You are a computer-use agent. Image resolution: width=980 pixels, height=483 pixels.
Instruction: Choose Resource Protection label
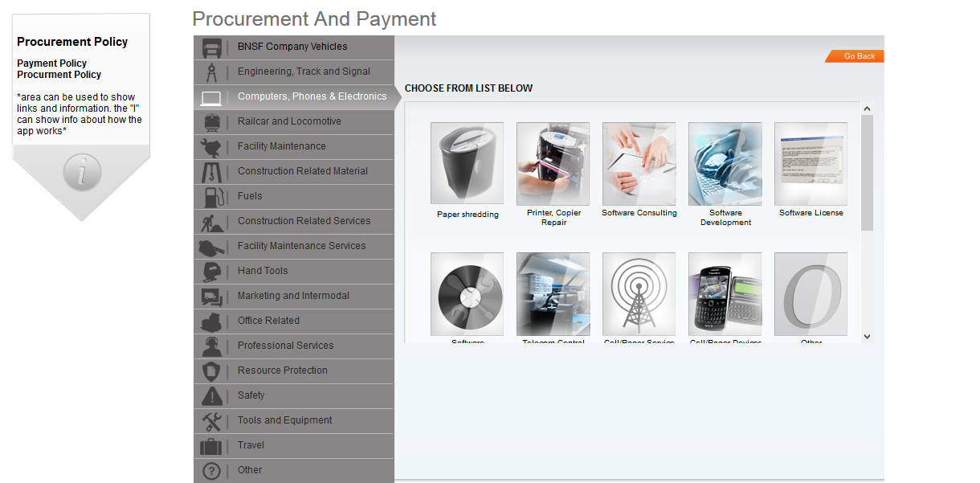tap(283, 370)
